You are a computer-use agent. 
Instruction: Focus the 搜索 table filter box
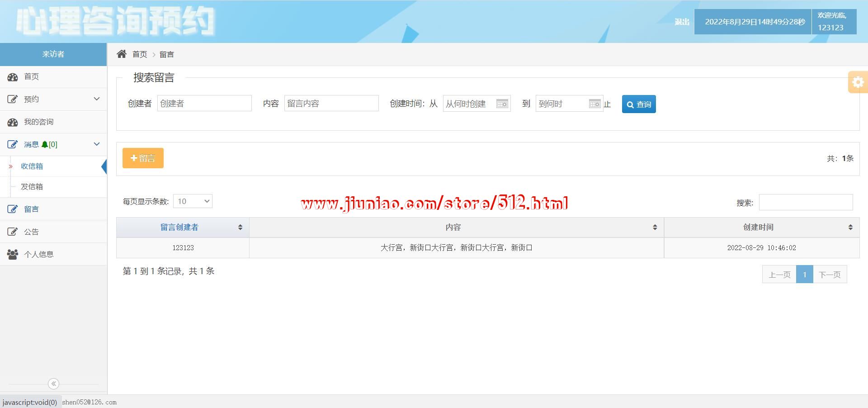[x=806, y=202]
